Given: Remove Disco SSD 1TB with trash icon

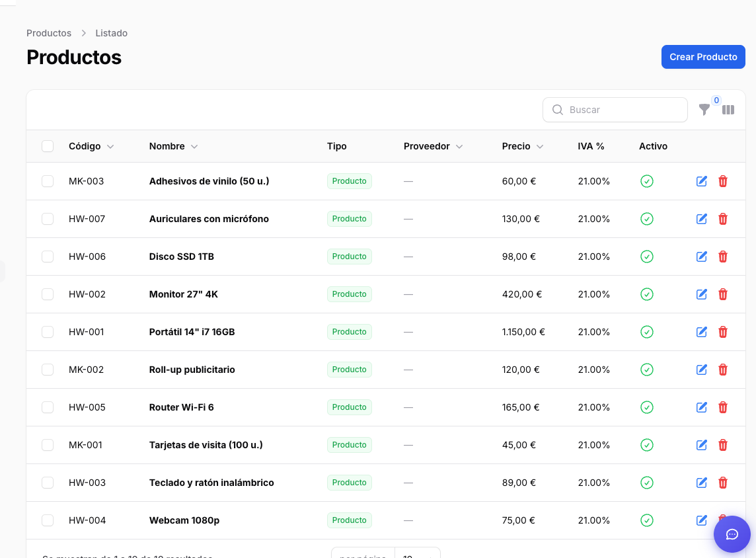Looking at the screenshot, I should tap(723, 257).
